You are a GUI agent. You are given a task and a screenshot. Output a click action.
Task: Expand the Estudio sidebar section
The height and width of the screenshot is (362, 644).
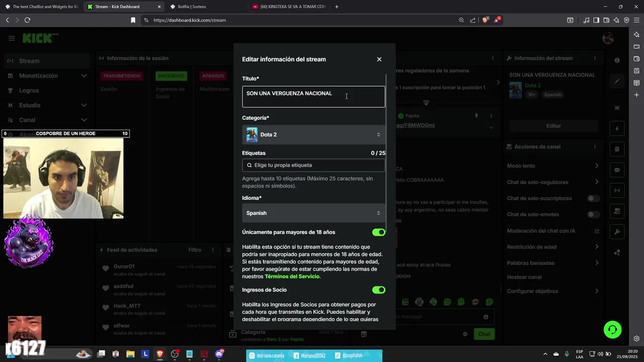46,105
